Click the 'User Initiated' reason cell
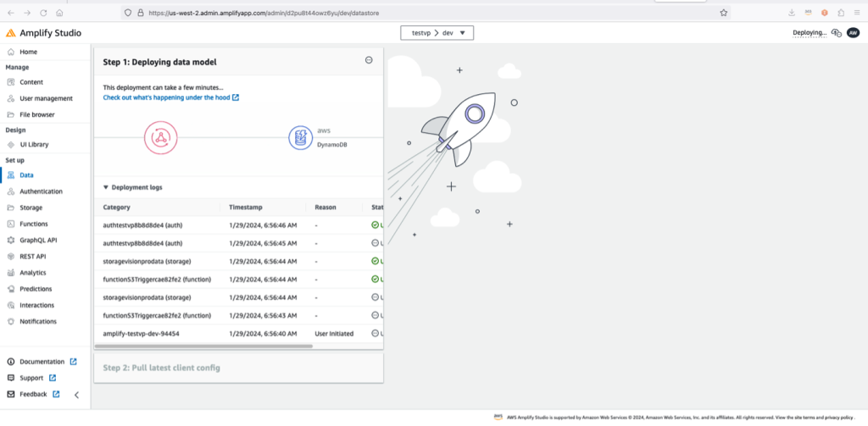 (x=334, y=334)
